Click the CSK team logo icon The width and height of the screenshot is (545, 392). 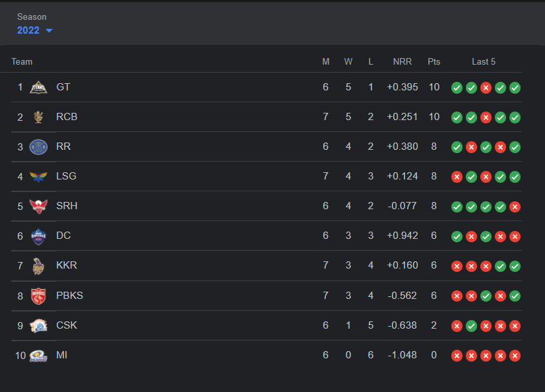point(38,325)
